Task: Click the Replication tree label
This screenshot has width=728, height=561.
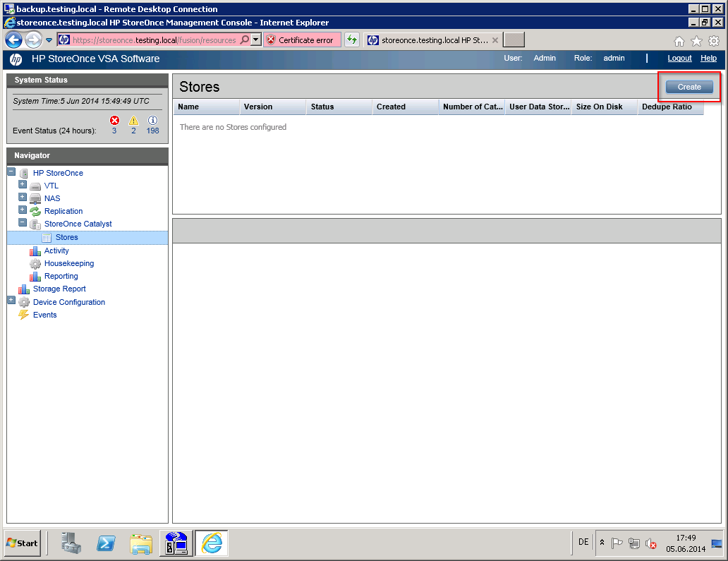Action: click(63, 211)
